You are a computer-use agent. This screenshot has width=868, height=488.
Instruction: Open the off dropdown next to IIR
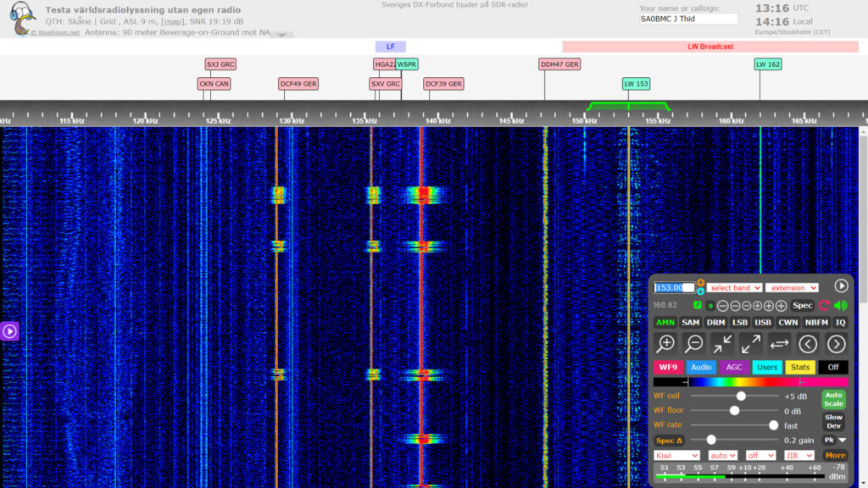(760, 455)
